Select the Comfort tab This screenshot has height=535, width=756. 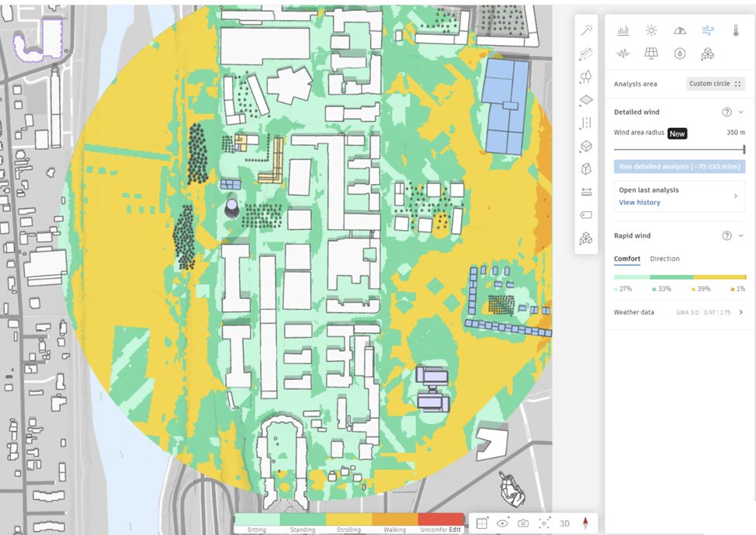pyautogui.click(x=627, y=259)
